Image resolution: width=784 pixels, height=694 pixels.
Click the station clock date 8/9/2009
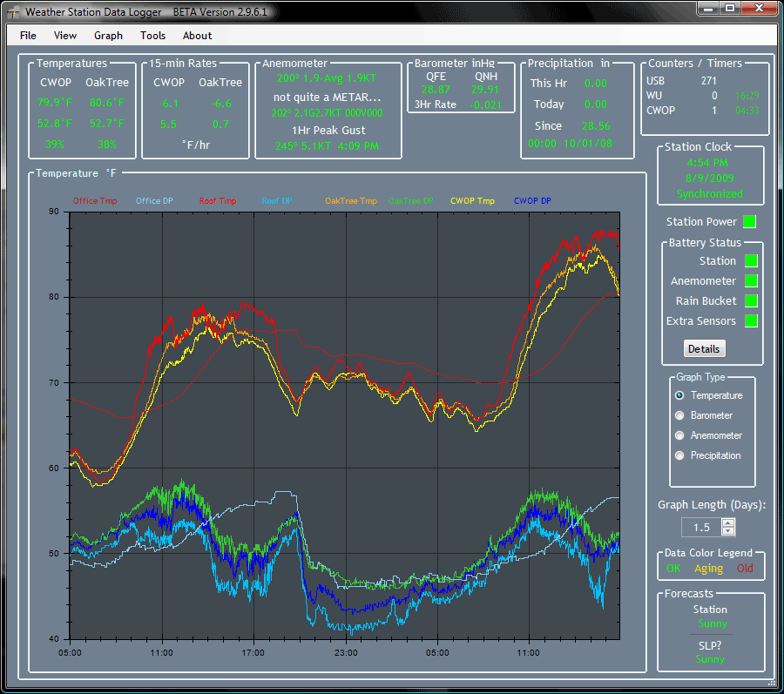tap(709, 178)
